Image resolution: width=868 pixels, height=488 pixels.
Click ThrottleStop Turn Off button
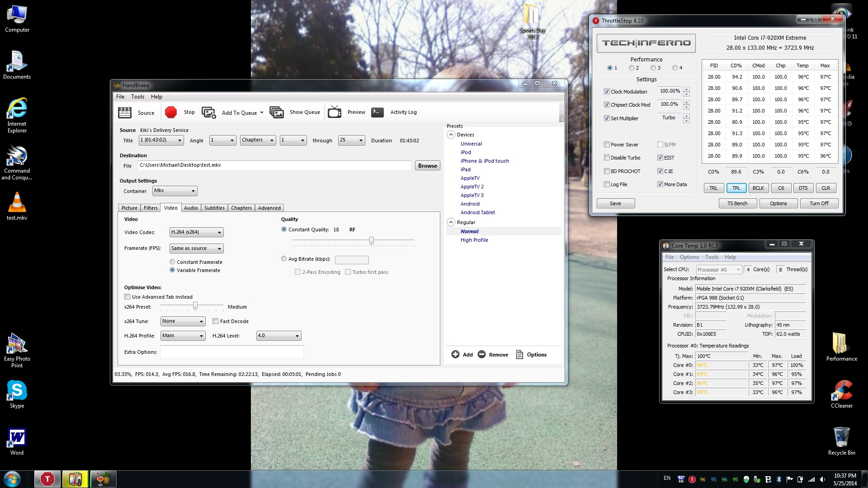coord(819,203)
